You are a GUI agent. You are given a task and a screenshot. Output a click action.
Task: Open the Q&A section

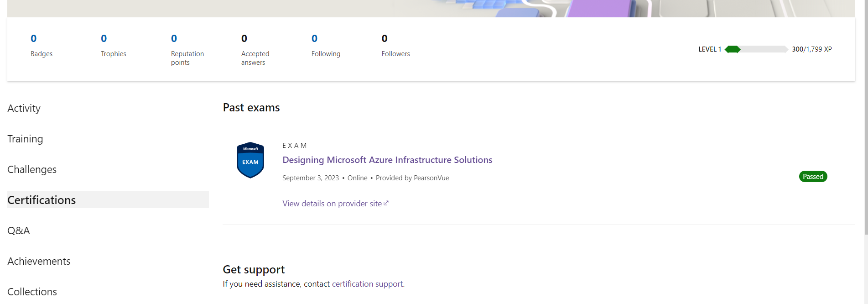click(x=19, y=231)
